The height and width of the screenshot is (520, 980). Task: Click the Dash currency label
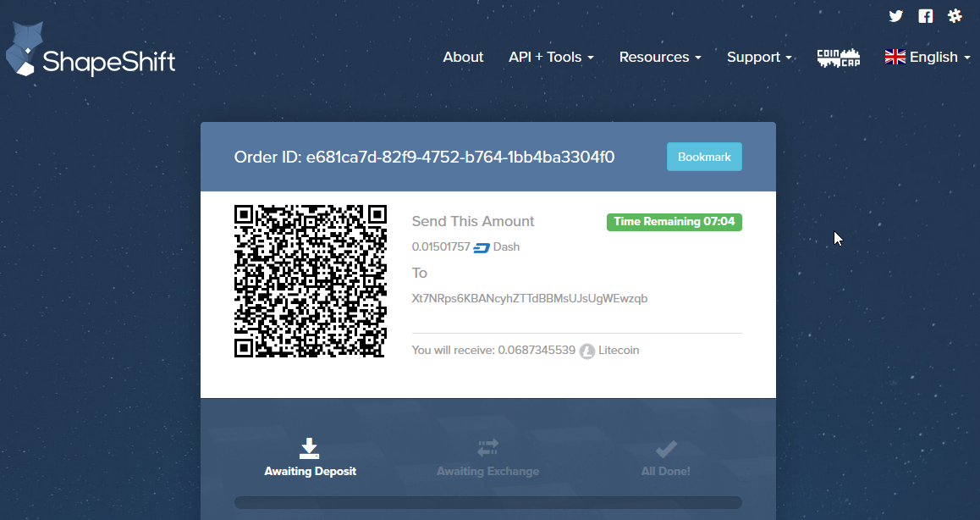[x=506, y=246]
